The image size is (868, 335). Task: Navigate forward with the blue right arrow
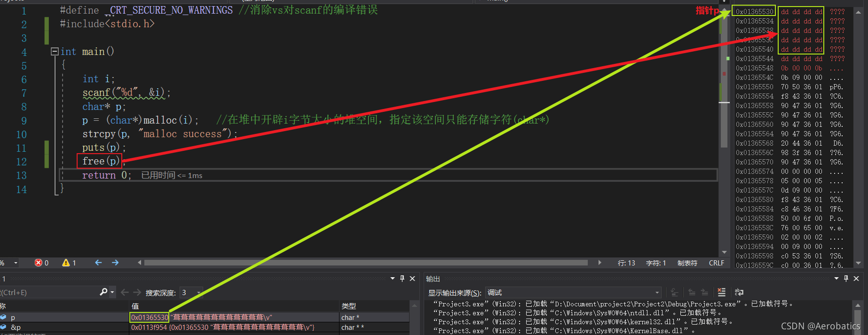pos(115,263)
